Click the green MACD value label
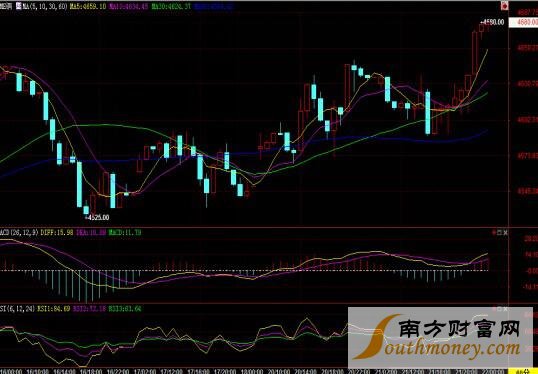 [x=125, y=233]
